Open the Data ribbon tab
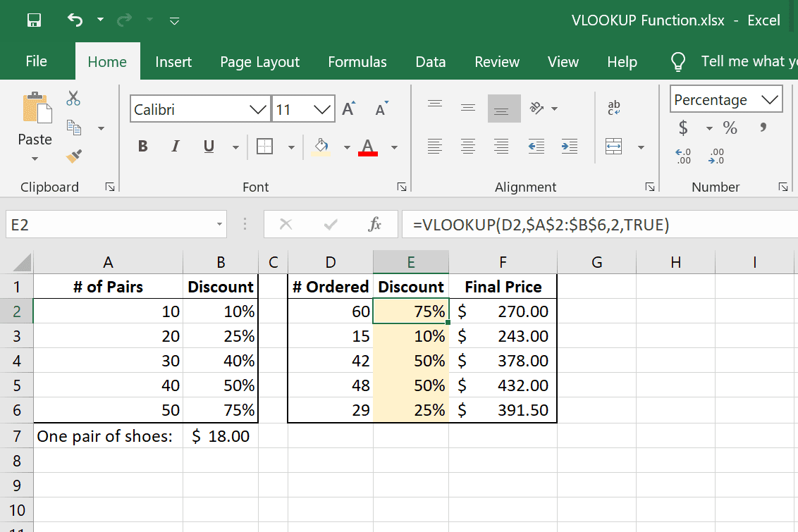This screenshot has height=532, width=798. pos(431,62)
